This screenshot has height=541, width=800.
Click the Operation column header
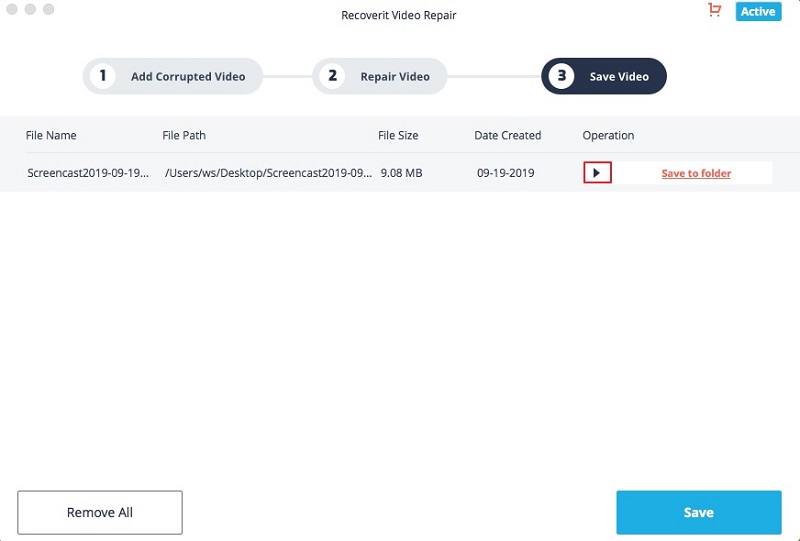coord(608,135)
